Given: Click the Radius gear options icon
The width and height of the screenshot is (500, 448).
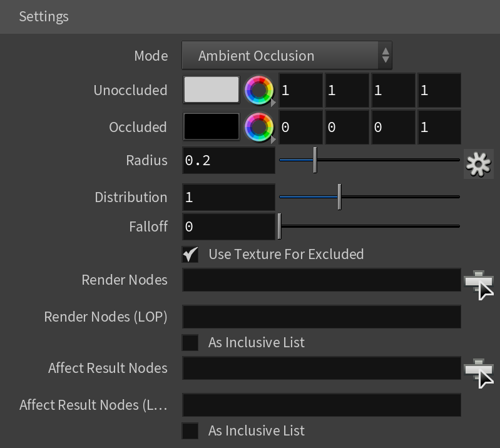Looking at the screenshot, I should pyautogui.click(x=478, y=164).
